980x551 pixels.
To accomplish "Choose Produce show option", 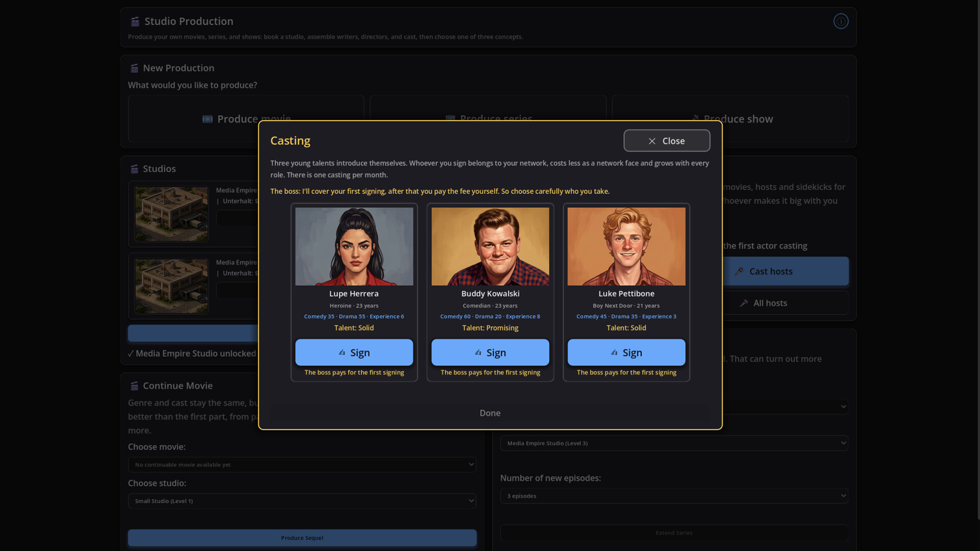I will 730,119.
